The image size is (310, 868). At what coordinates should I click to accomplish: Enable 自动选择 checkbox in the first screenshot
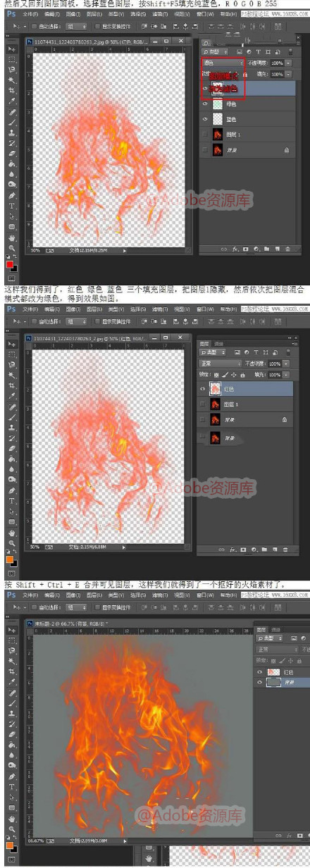(34, 26)
